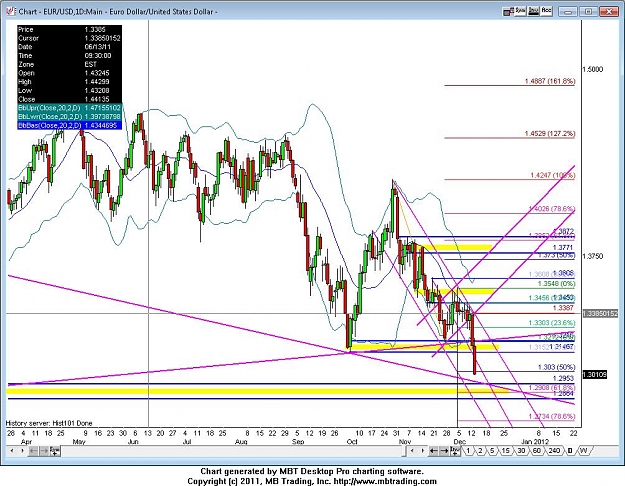Click the 1.3303 (23.6%) Fibonacci label

tap(552, 323)
